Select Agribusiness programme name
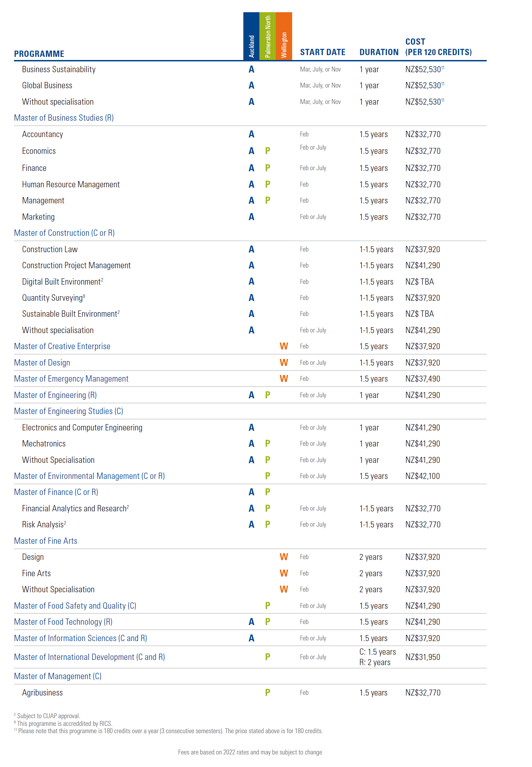Screen dimensions: 532x767 click(x=43, y=693)
